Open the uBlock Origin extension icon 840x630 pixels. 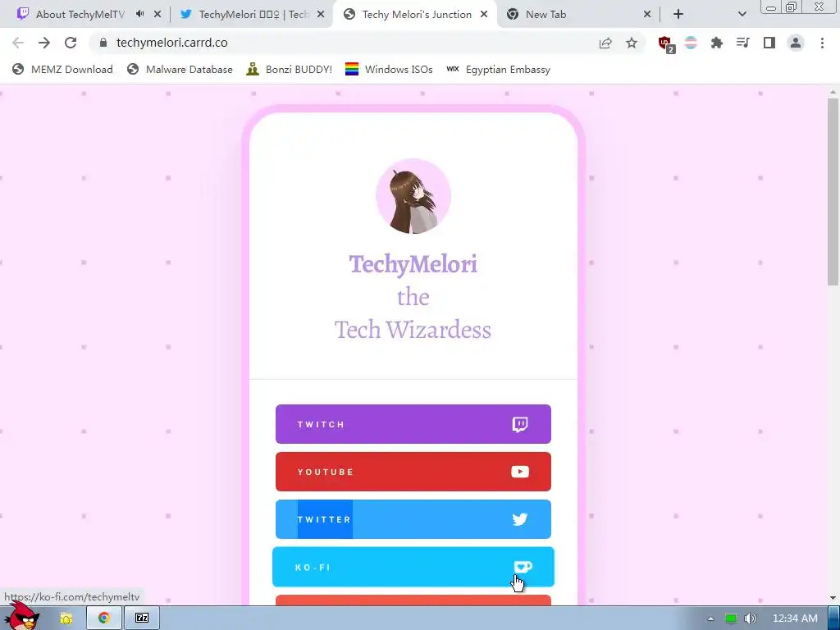(x=666, y=44)
